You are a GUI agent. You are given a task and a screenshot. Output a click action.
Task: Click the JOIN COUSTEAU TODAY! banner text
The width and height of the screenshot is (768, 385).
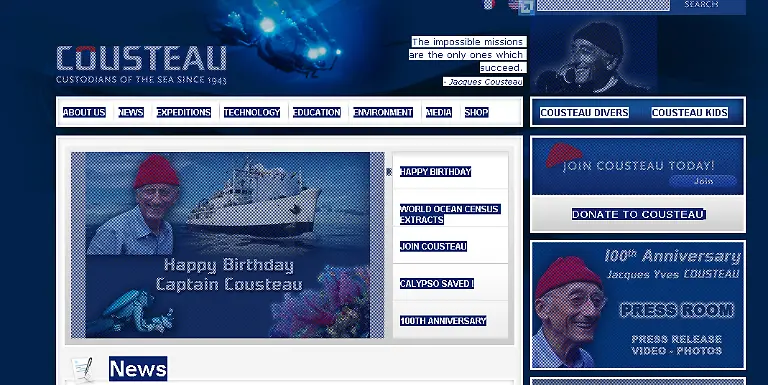[x=639, y=166]
